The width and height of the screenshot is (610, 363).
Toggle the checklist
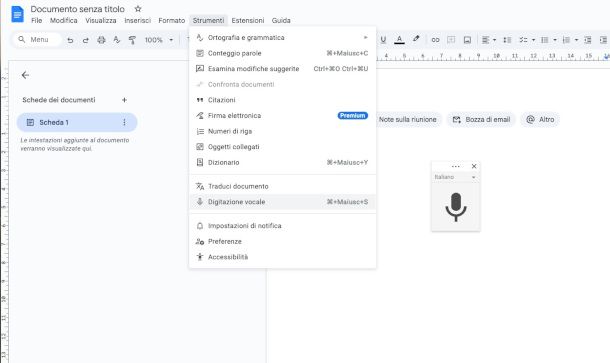pos(524,40)
